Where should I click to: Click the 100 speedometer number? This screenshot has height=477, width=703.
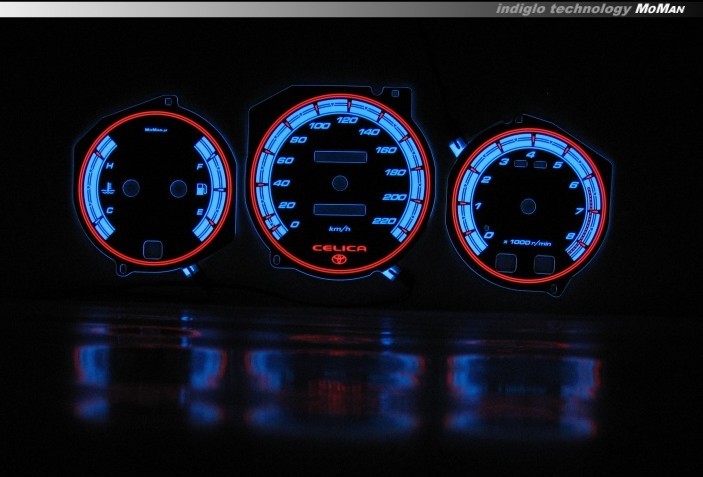coord(320,126)
